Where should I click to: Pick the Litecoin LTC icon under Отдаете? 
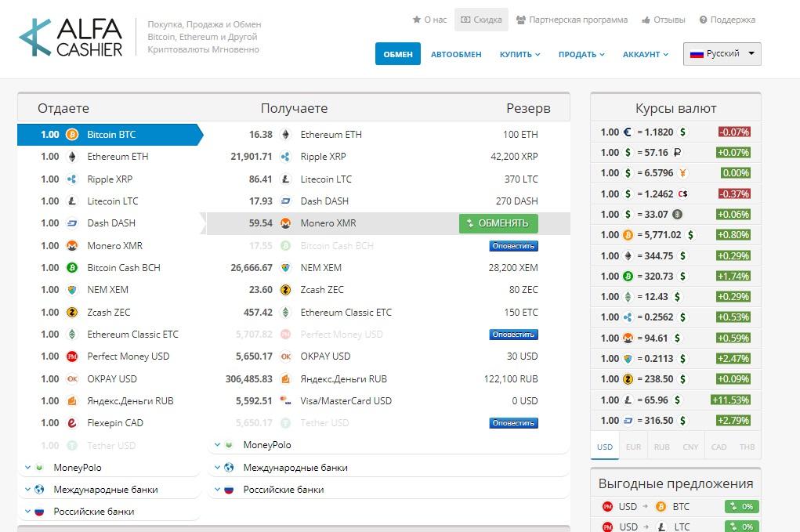click(72, 201)
